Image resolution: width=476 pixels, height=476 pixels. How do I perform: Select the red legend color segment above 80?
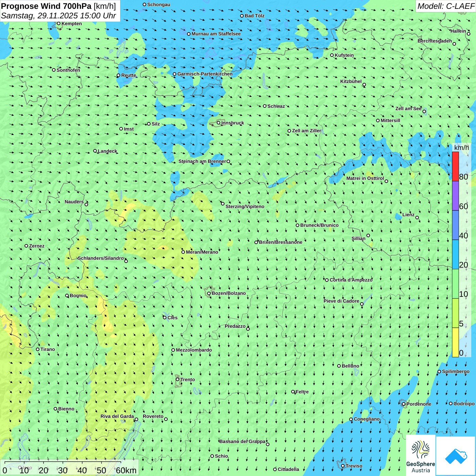point(455,166)
